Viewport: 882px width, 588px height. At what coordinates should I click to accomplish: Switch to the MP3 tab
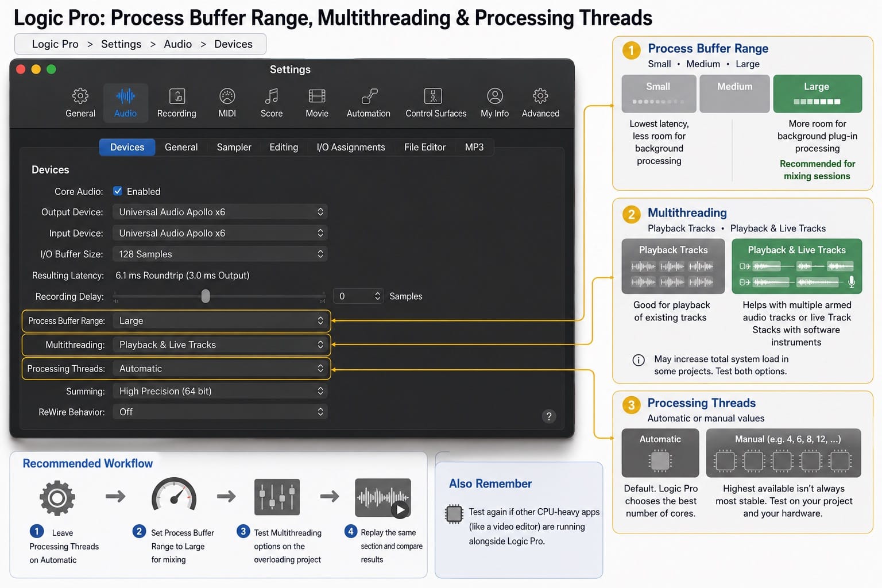474,147
